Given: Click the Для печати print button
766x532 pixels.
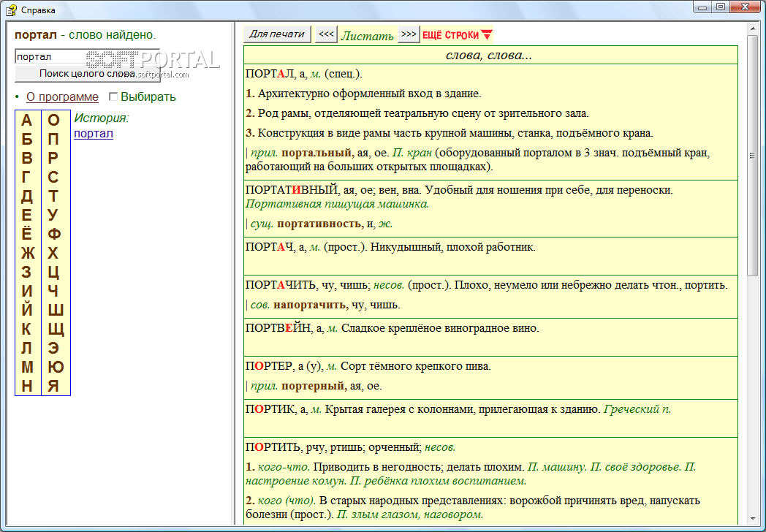Looking at the screenshot, I should [277, 34].
